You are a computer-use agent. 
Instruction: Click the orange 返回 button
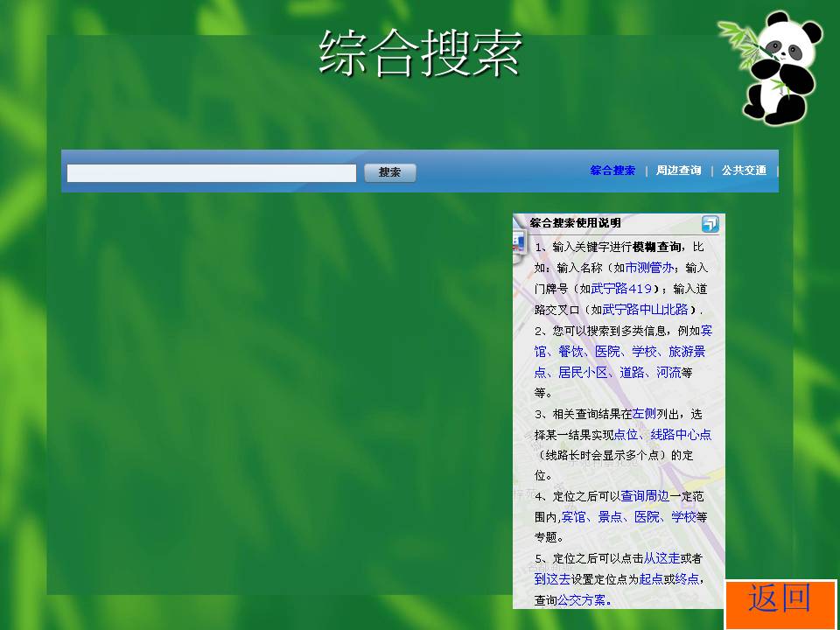tap(780, 600)
